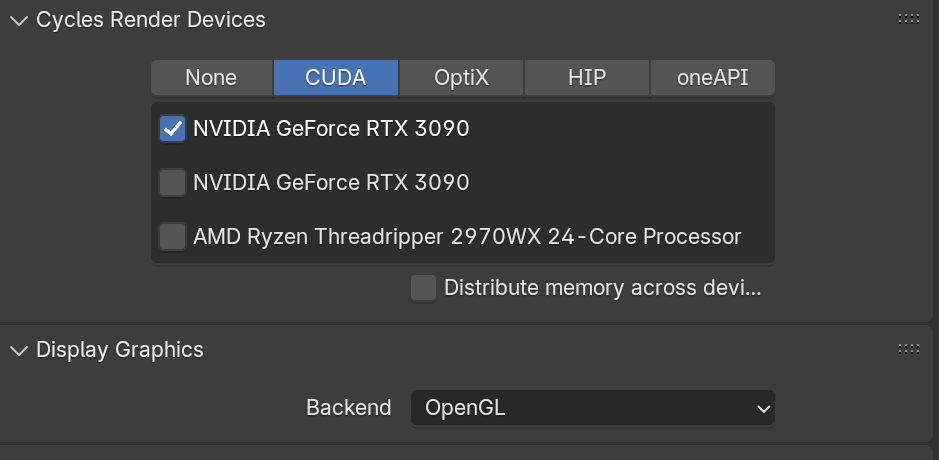The image size is (939, 460).
Task: Click the Cycles Render Devices drag grip dots
Action: point(908,19)
